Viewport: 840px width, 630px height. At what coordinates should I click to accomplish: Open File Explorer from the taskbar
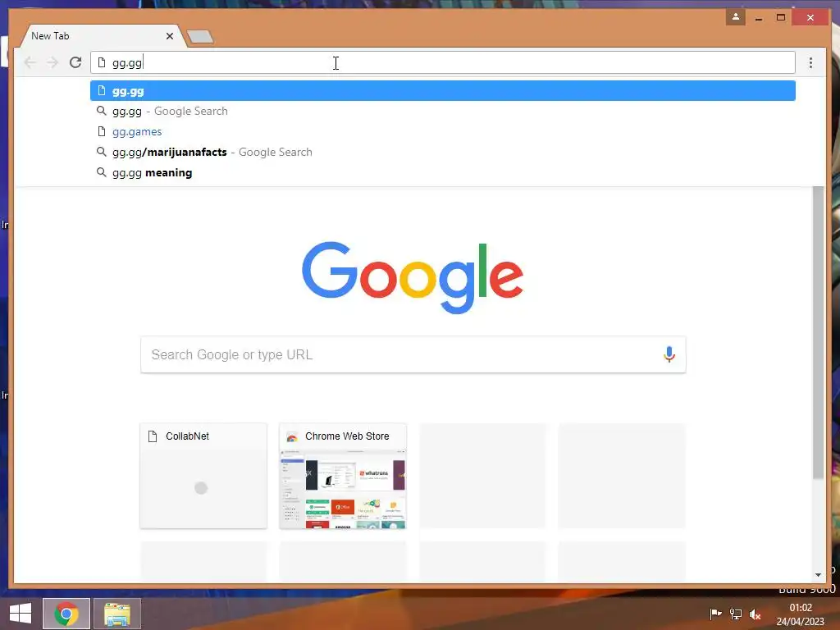[x=117, y=614]
